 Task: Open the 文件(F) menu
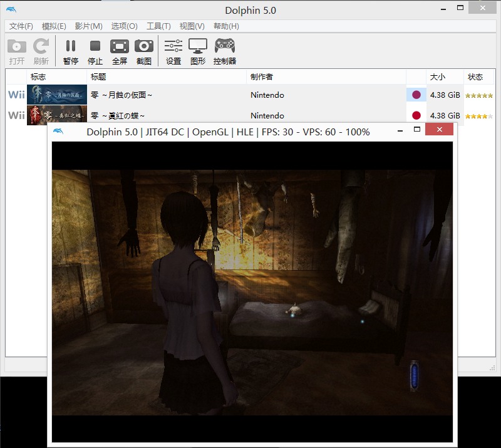tap(21, 26)
